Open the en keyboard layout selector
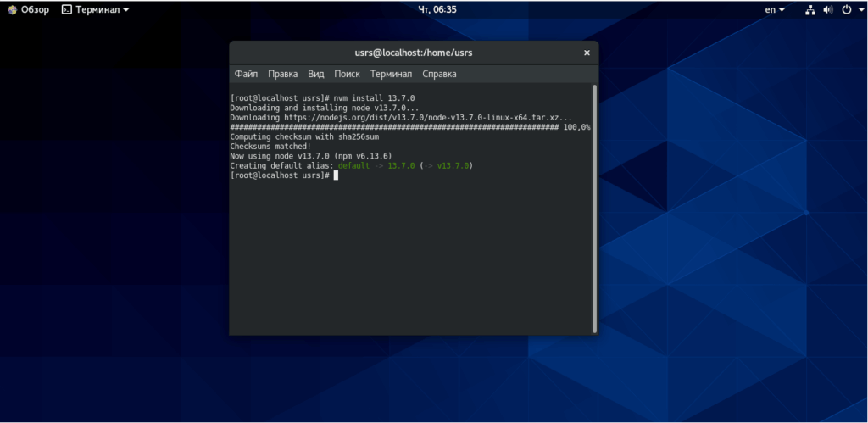Screen dimensions: 868x423 click(x=775, y=9)
